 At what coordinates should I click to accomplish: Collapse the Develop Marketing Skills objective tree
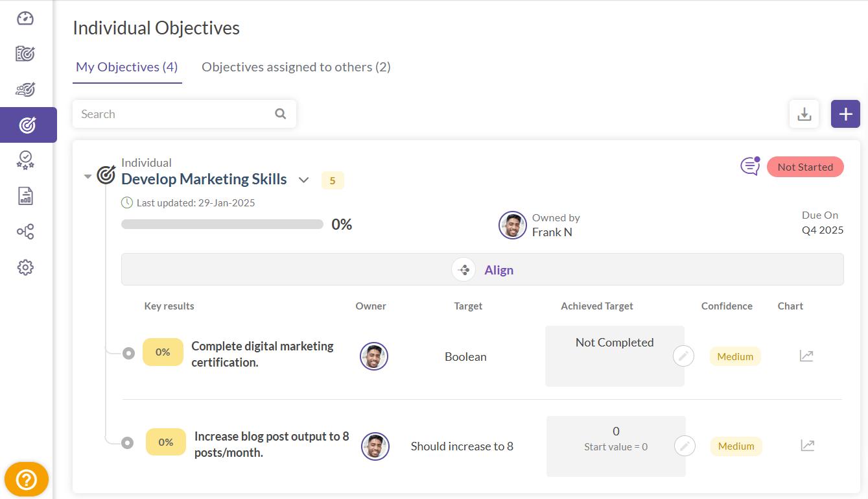88,176
